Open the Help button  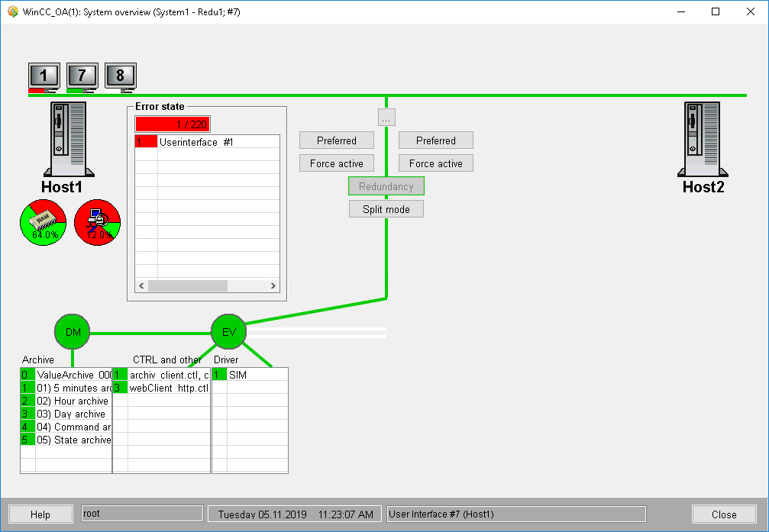click(x=40, y=514)
